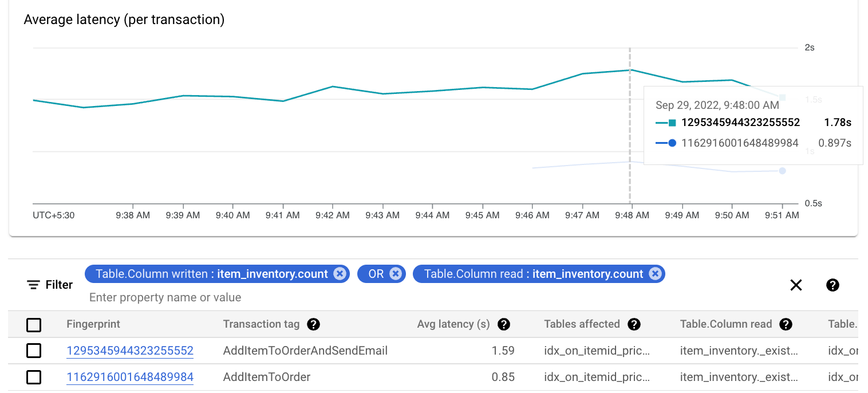
Task: Check the AddItemToOrderAndSendEmail row checkbox
Action: [34, 351]
